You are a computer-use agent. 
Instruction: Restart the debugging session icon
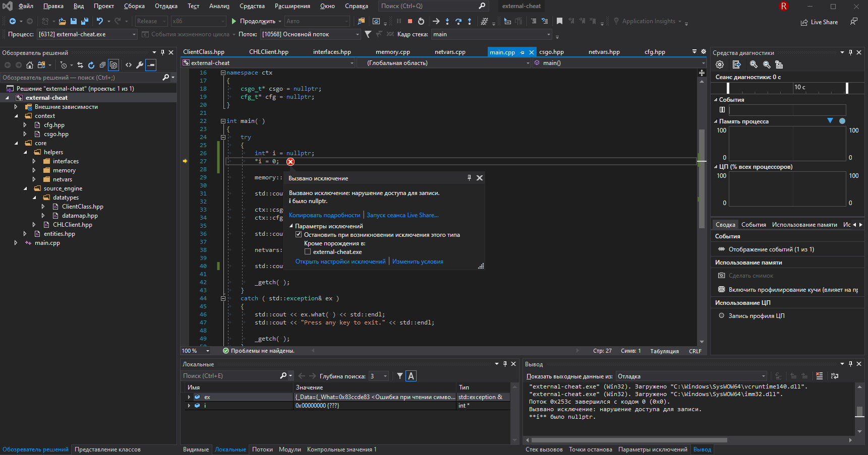point(421,21)
